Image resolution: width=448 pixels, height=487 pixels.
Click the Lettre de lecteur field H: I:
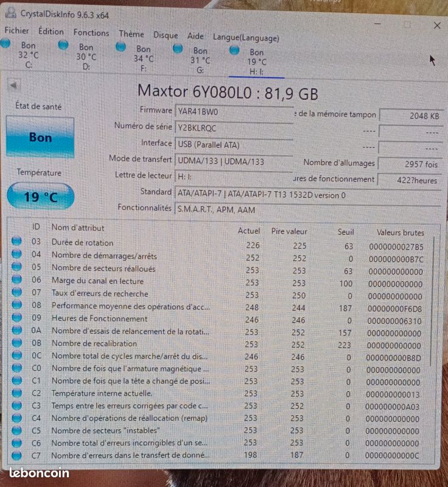point(234,177)
